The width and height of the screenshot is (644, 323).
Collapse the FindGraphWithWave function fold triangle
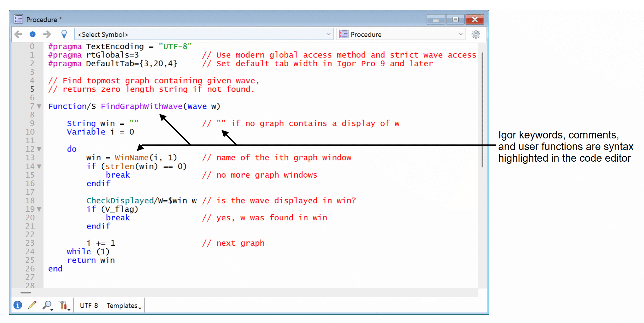click(39, 106)
